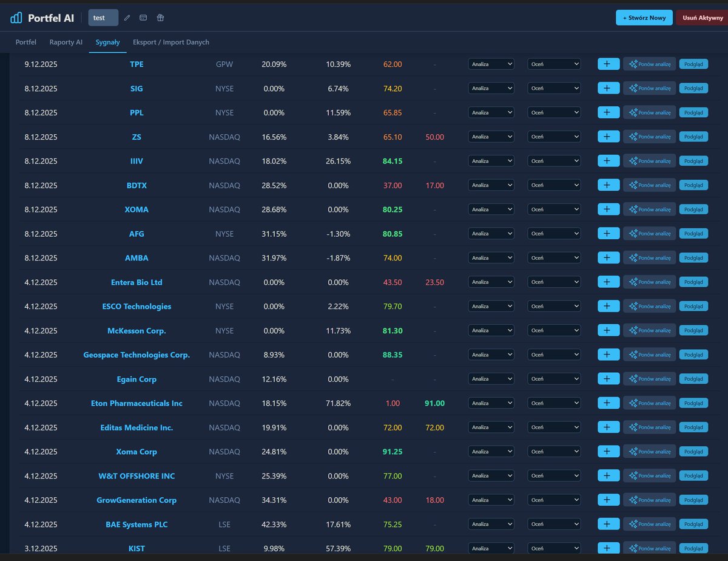Open the Oceń dropdown for AMBA
Screen dimensions: 728x561
coord(554,257)
